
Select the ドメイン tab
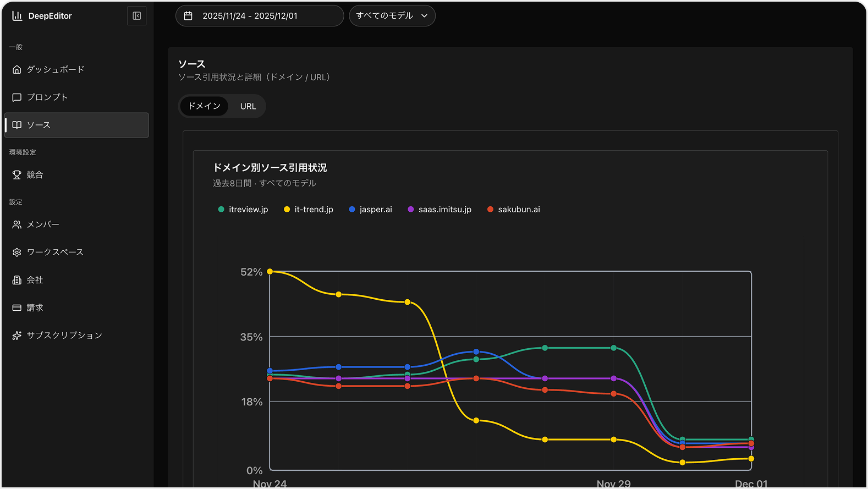pyautogui.click(x=204, y=107)
